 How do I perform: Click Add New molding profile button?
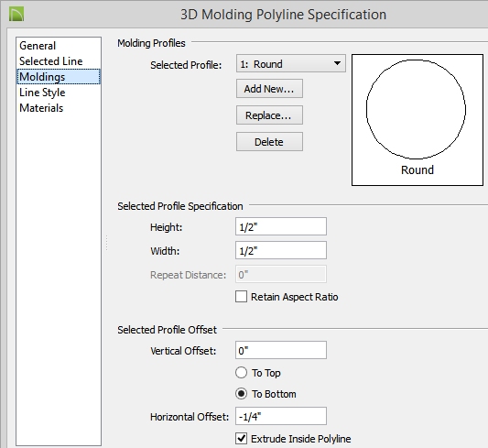[269, 89]
